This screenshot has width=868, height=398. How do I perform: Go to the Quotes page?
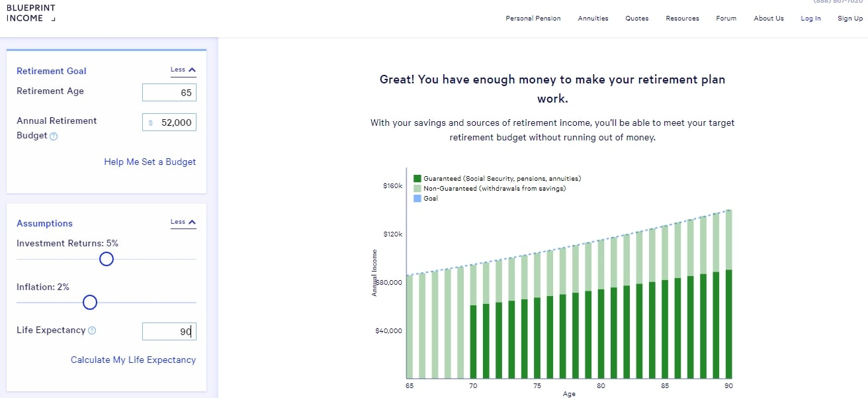(x=636, y=19)
